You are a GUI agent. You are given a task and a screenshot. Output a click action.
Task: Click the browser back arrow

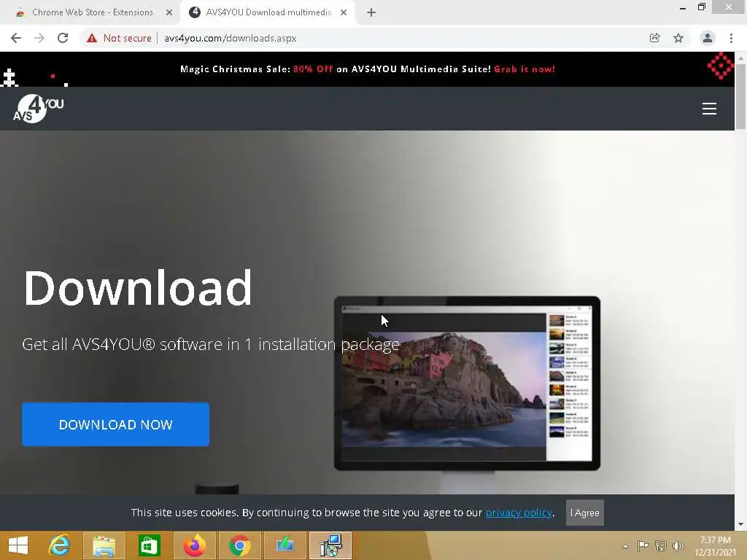(16, 38)
